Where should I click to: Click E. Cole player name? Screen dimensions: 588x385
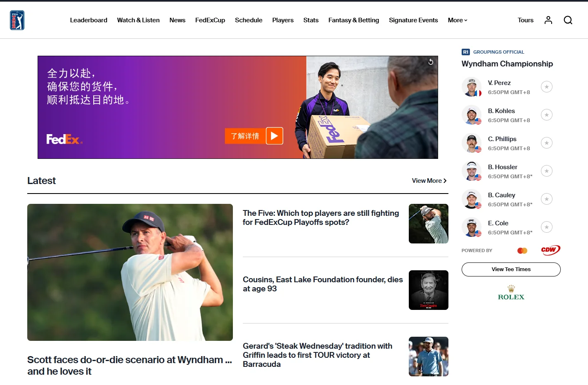tap(498, 223)
